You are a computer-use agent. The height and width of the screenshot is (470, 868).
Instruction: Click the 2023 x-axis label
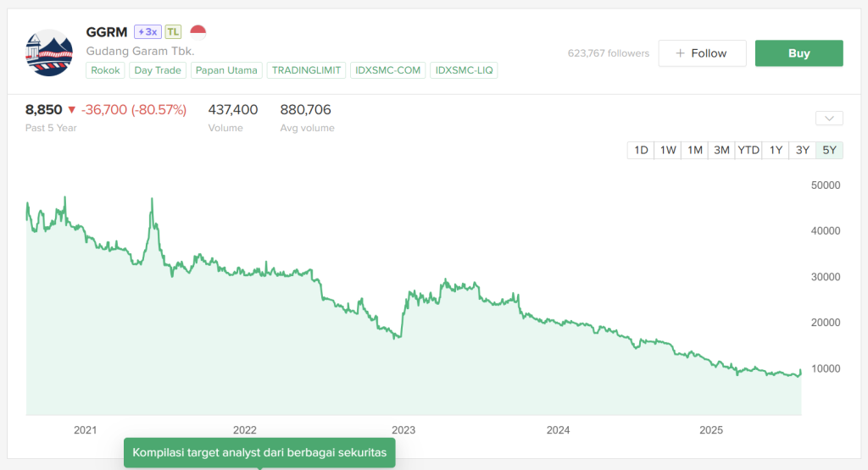coord(403,430)
